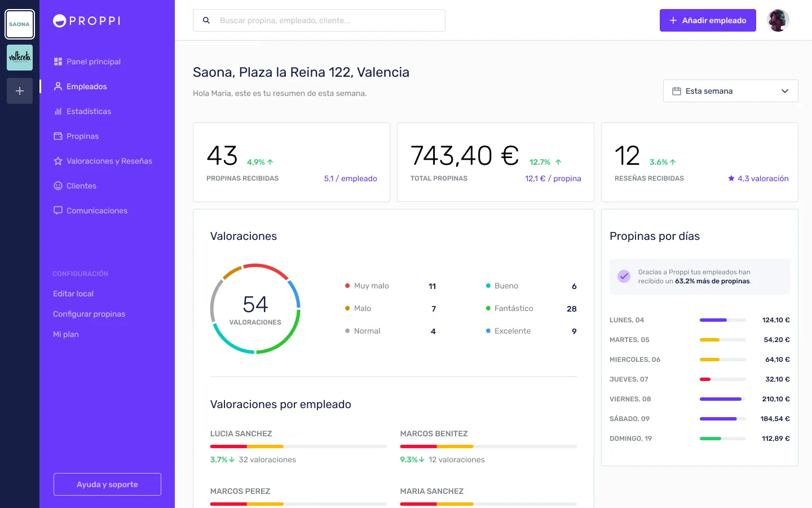Switch to the Saona workspace thumbnail

(x=20, y=24)
